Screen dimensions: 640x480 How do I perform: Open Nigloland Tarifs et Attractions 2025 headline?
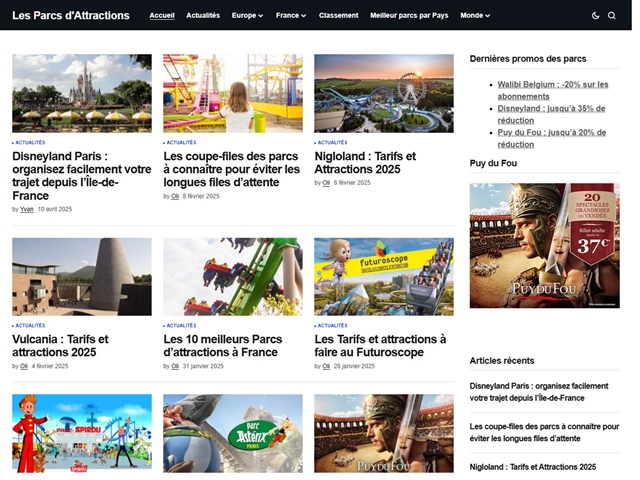coord(365,163)
